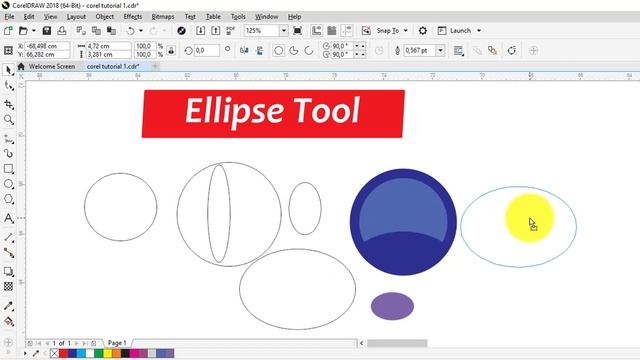Save the document with floppy icon

[47, 31]
